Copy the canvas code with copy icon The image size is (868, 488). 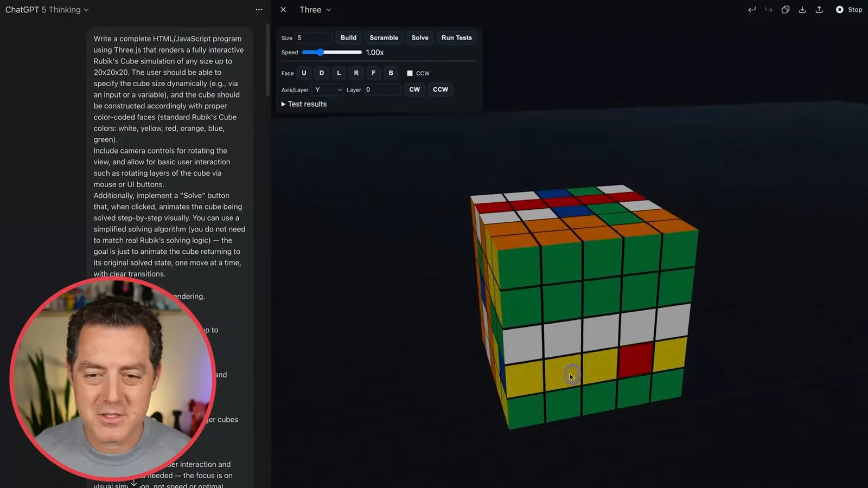click(785, 10)
